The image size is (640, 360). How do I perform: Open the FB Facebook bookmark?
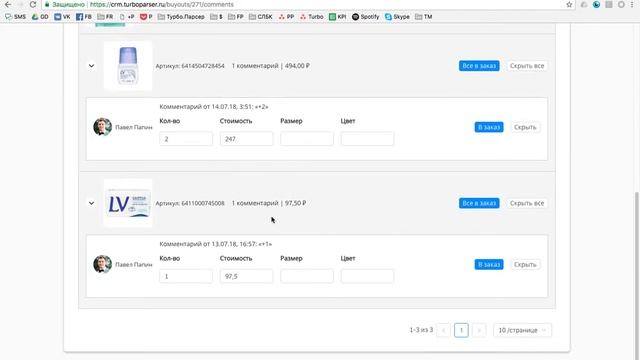(x=84, y=17)
